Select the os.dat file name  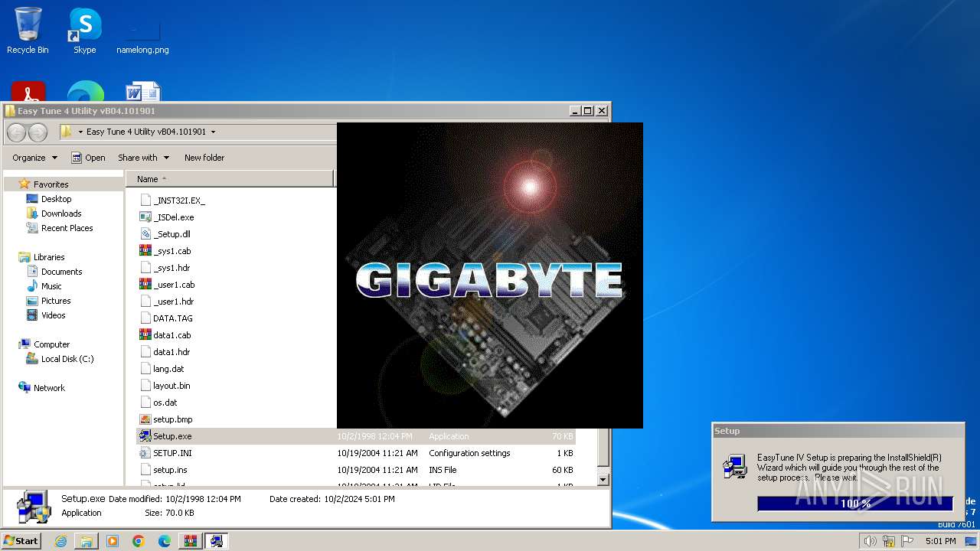(165, 403)
